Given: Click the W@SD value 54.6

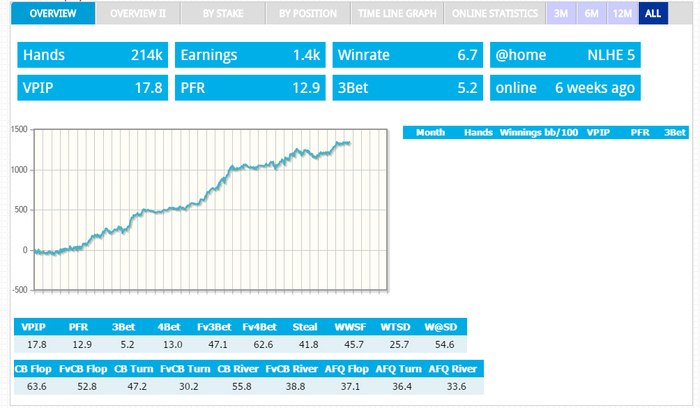Looking at the screenshot, I should 445,345.
